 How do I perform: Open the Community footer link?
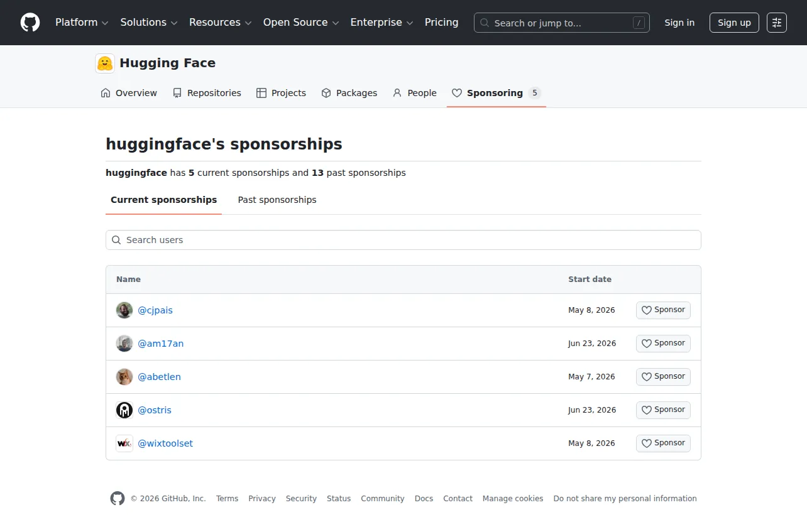pos(383,499)
